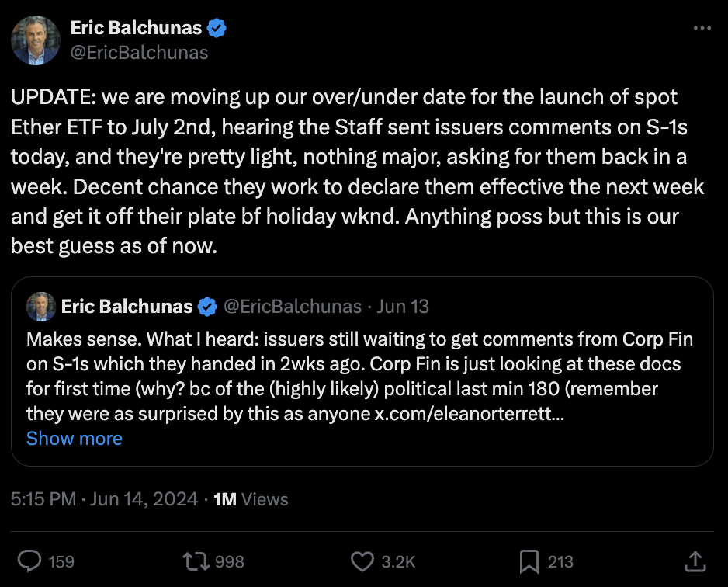Open the three-dot more options menu
This screenshot has height=587, width=728.
pyautogui.click(x=702, y=28)
